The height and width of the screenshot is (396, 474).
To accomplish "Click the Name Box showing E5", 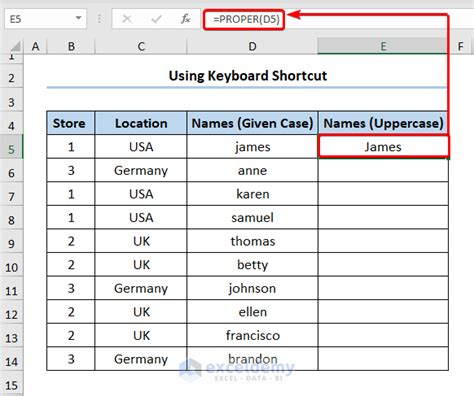I will [x=45, y=19].
